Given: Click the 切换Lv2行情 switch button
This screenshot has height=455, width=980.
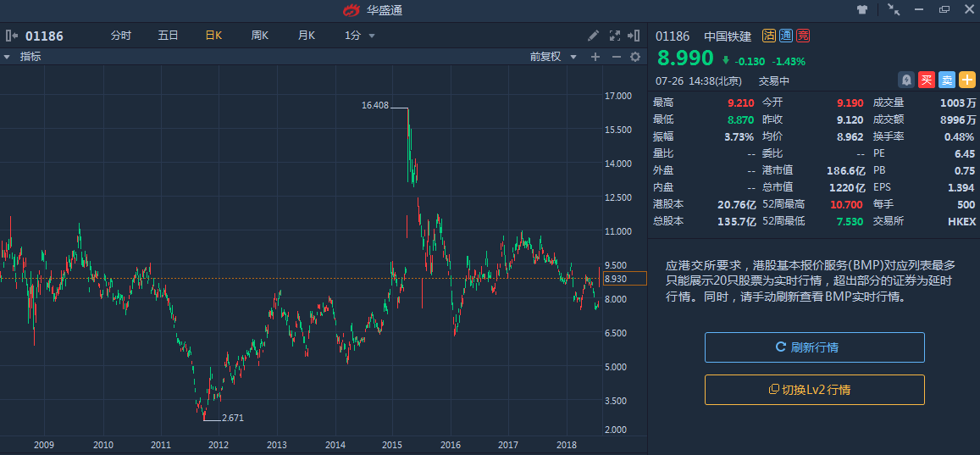Looking at the screenshot, I should click(x=814, y=390).
